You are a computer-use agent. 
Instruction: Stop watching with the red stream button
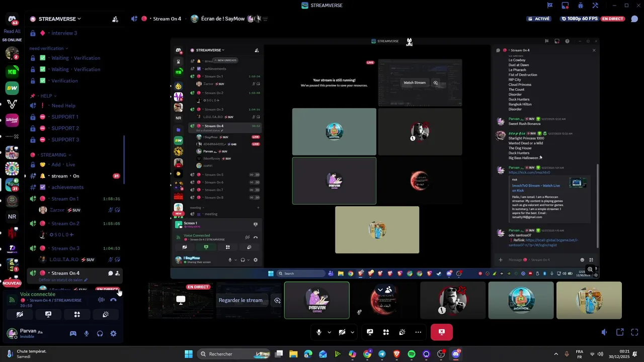pyautogui.click(x=441, y=332)
